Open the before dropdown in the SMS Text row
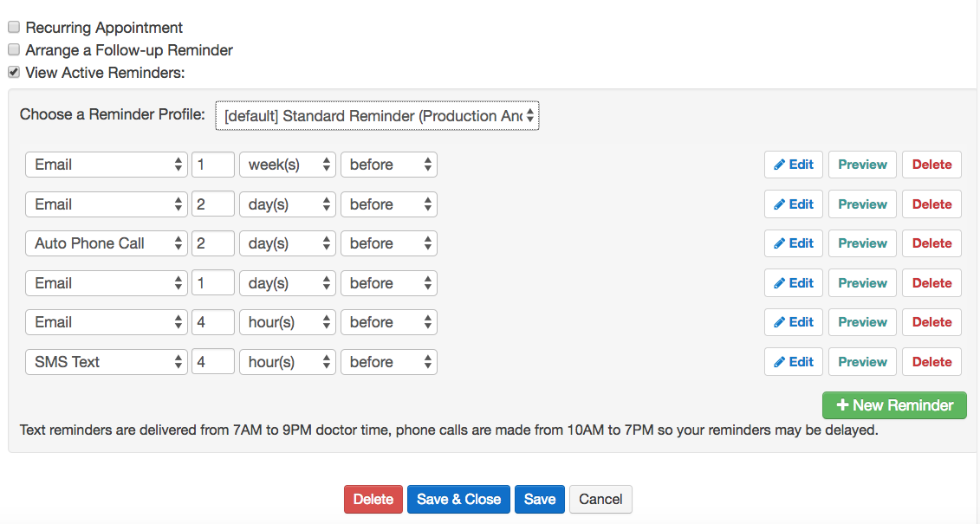 [x=389, y=362]
